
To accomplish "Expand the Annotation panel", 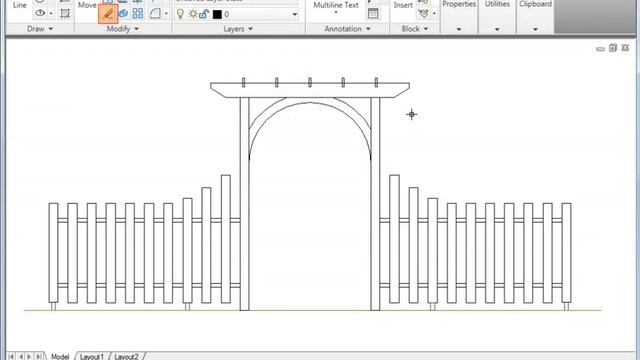I will 347,29.
